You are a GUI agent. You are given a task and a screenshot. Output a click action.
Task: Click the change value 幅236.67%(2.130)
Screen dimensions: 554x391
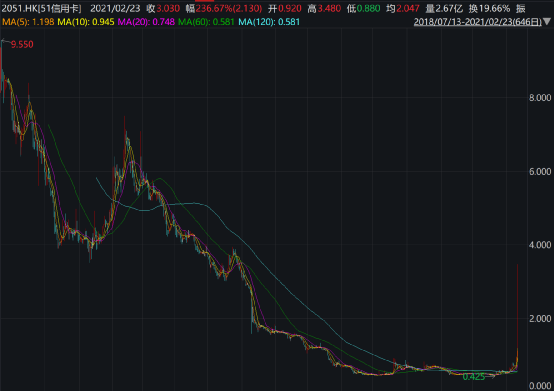pos(224,8)
